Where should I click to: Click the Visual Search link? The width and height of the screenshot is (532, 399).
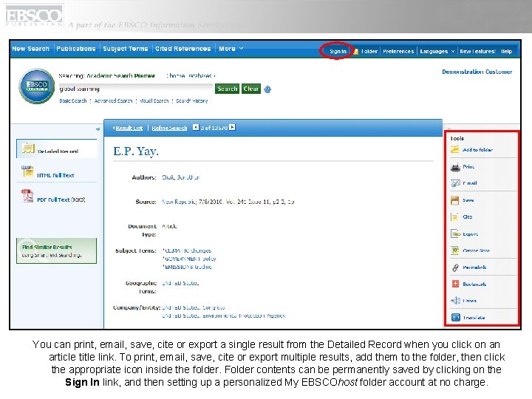coord(154,100)
